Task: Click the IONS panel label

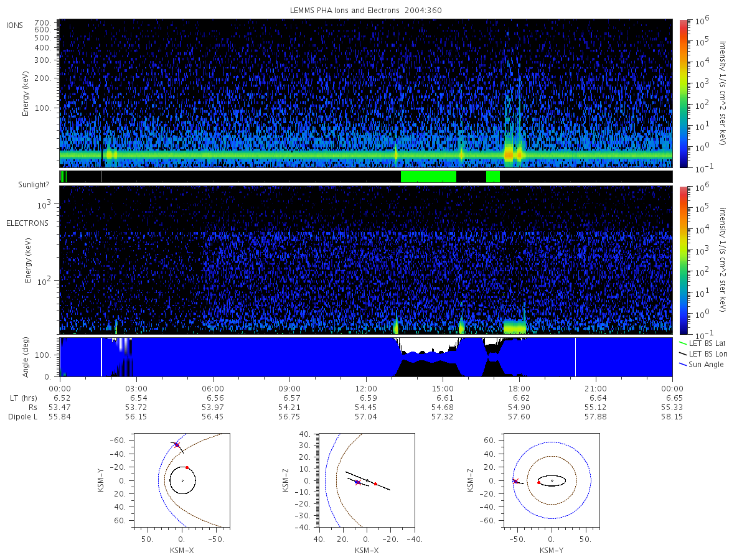Action: (15, 25)
